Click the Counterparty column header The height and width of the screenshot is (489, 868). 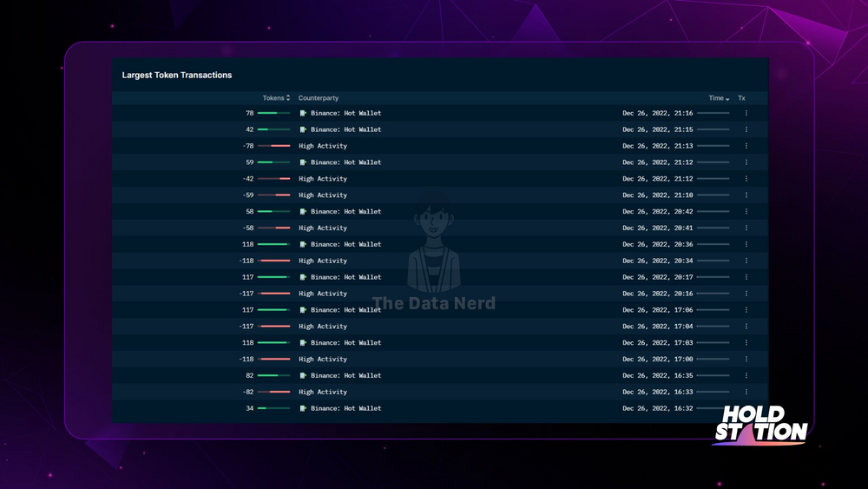(x=319, y=98)
